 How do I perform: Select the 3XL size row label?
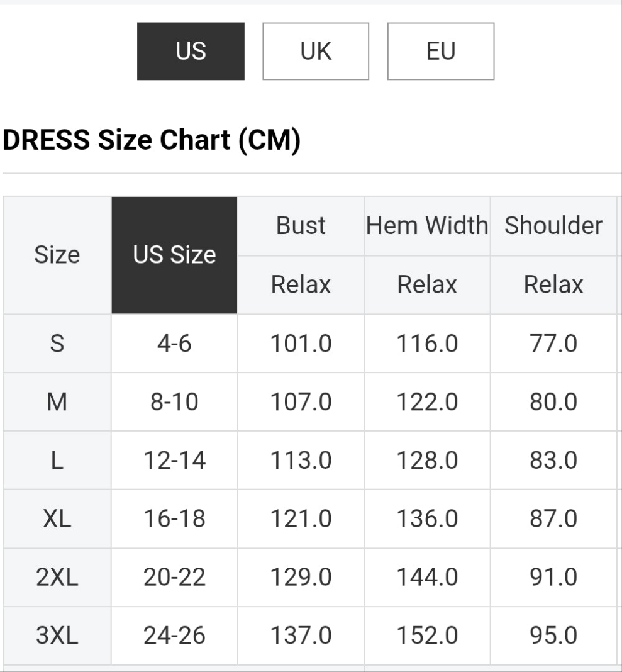(56, 636)
